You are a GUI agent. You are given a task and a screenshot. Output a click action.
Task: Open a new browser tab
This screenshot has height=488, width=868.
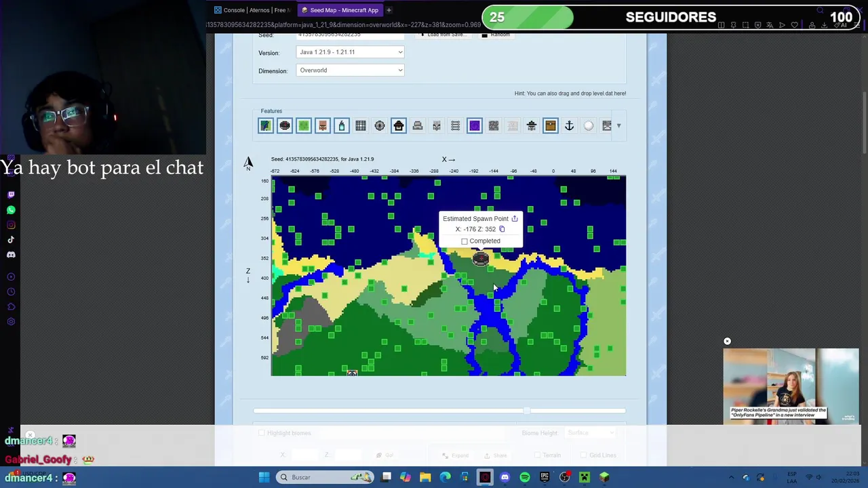tap(389, 10)
